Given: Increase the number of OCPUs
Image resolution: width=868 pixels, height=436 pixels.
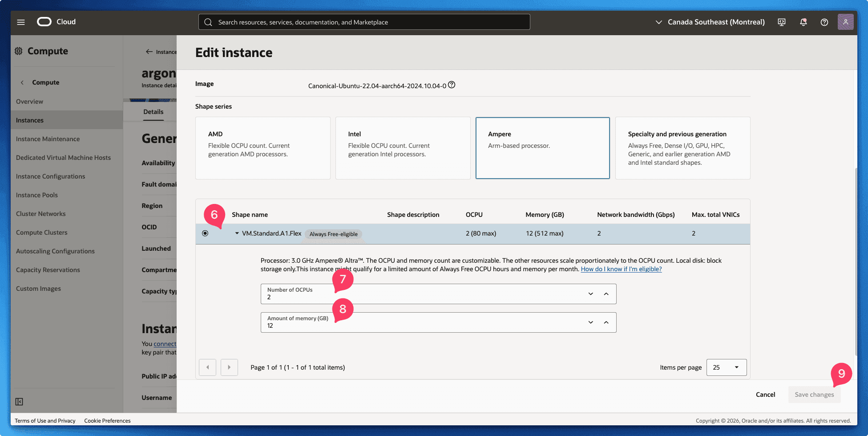Looking at the screenshot, I should click(x=606, y=294).
